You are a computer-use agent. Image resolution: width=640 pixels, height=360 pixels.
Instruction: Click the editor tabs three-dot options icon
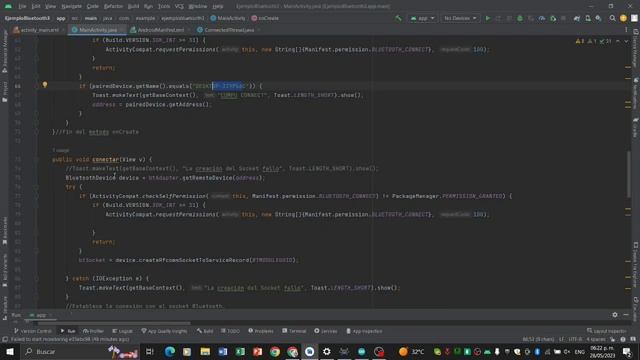tap(626, 30)
